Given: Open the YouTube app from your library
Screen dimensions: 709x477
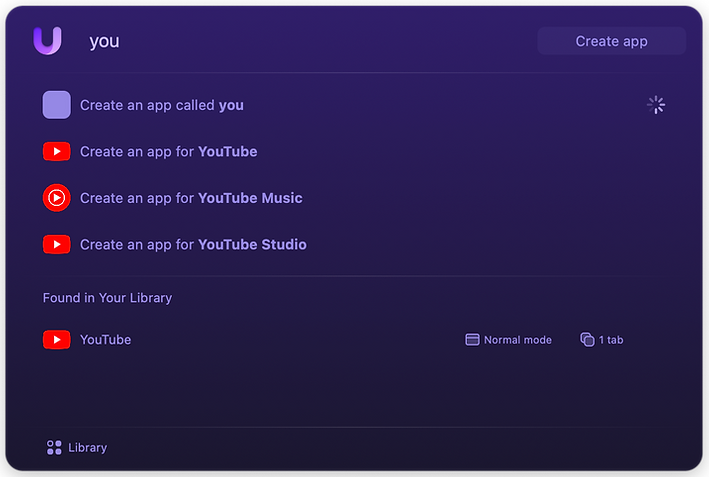Looking at the screenshot, I should (x=354, y=340).
